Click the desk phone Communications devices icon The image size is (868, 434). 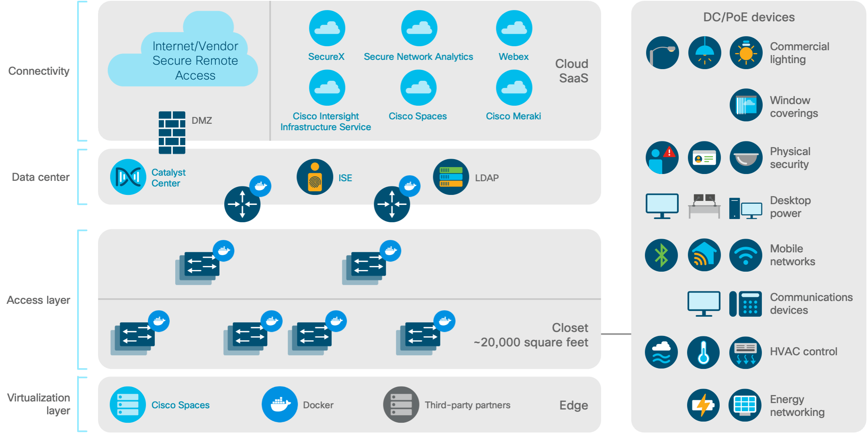tap(745, 304)
